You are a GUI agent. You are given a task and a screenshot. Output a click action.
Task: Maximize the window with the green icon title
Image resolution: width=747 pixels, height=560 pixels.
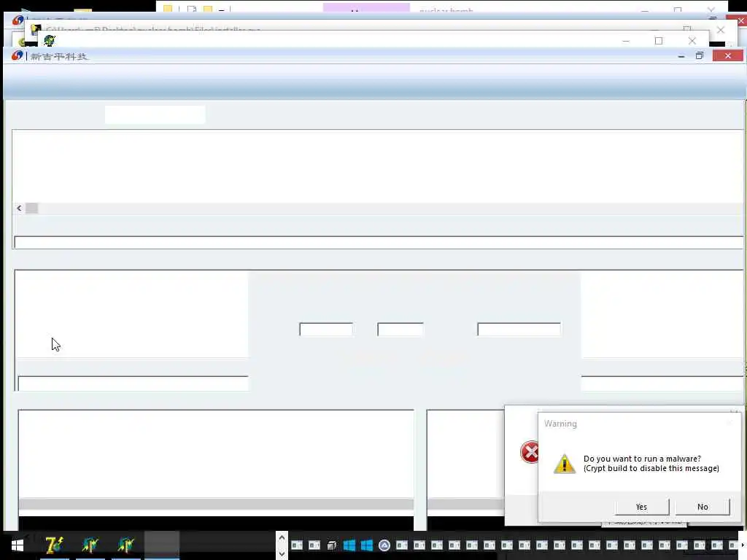659,41
